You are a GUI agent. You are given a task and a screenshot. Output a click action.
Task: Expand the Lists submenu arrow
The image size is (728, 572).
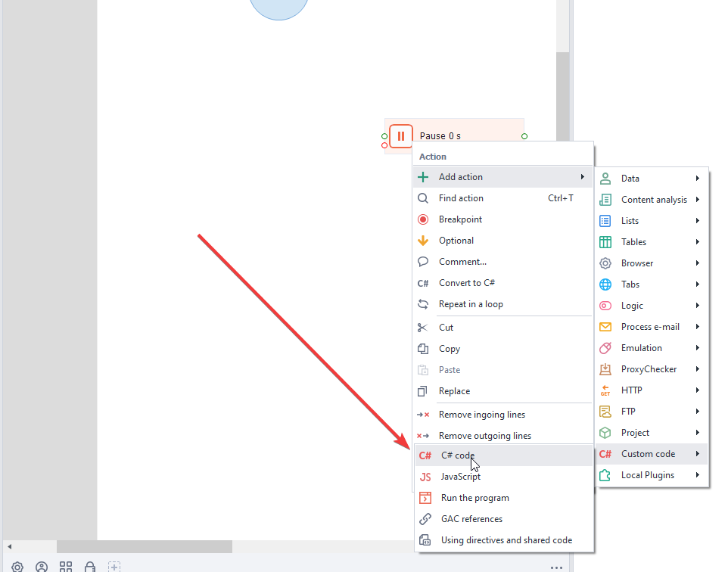click(x=698, y=221)
